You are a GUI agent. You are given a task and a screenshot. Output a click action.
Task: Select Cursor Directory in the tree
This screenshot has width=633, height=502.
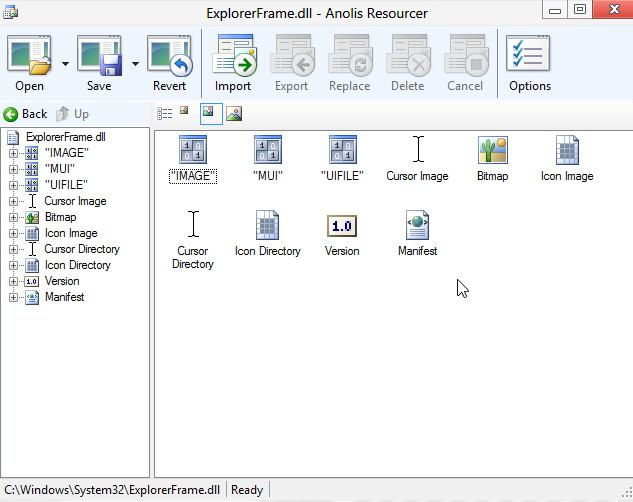82,249
